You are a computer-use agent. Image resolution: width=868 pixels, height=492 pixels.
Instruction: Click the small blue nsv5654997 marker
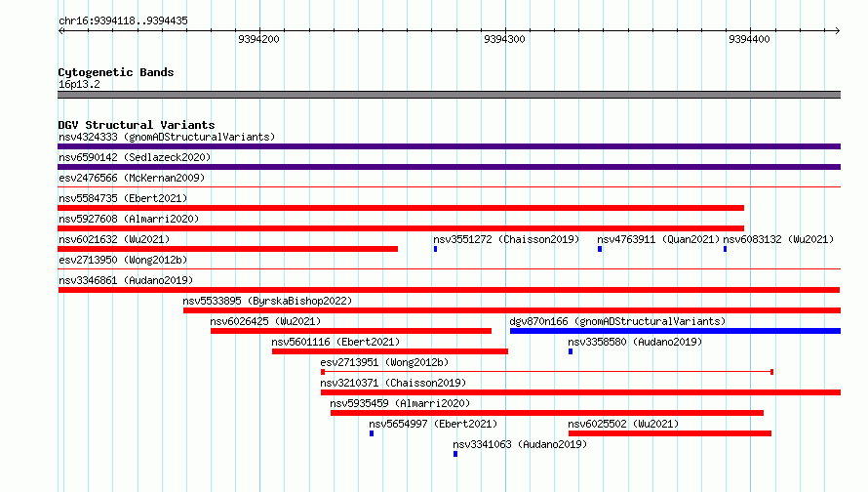pos(372,433)
